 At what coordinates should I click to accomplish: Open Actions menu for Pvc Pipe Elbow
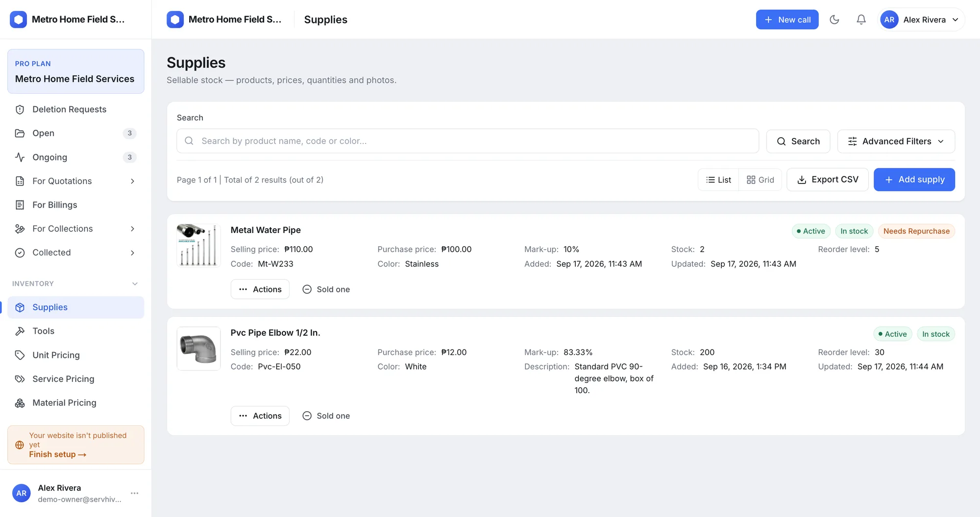260,416
